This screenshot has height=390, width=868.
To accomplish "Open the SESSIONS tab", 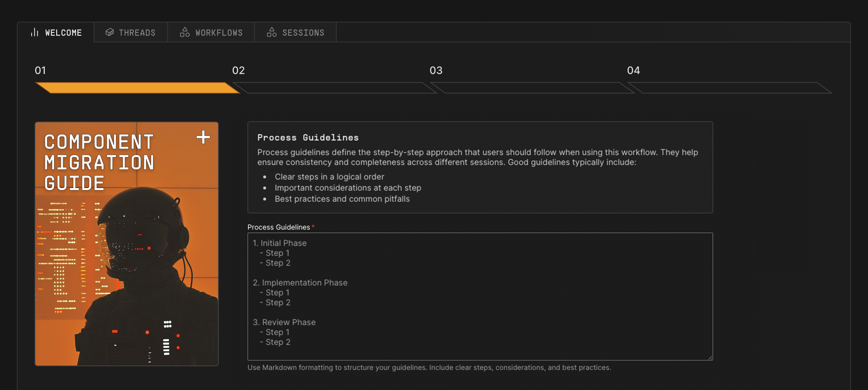I will [296, 32].
